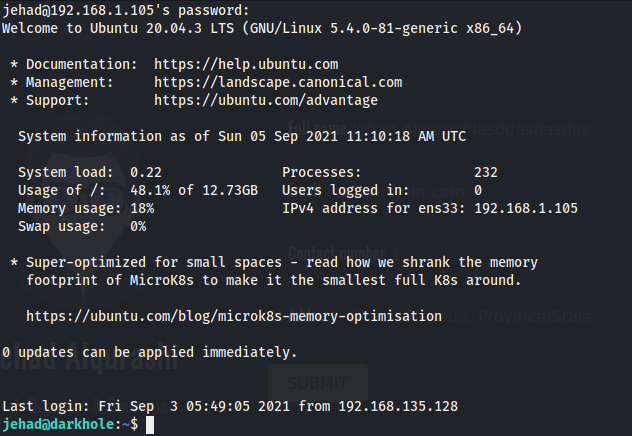Click the System load value 0.22
The image size is (632, 436).
pos(146,172)
